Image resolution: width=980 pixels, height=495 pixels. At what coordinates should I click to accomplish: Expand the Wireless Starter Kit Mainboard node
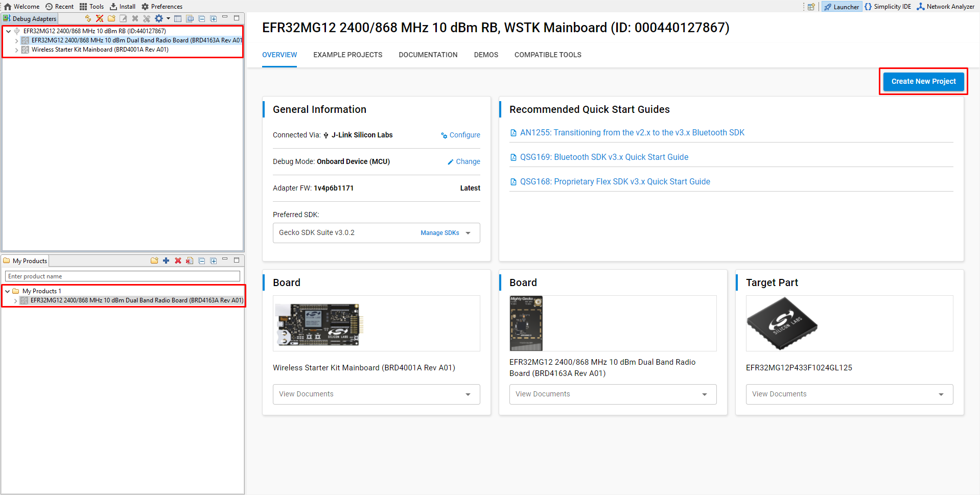pos(16,50)
